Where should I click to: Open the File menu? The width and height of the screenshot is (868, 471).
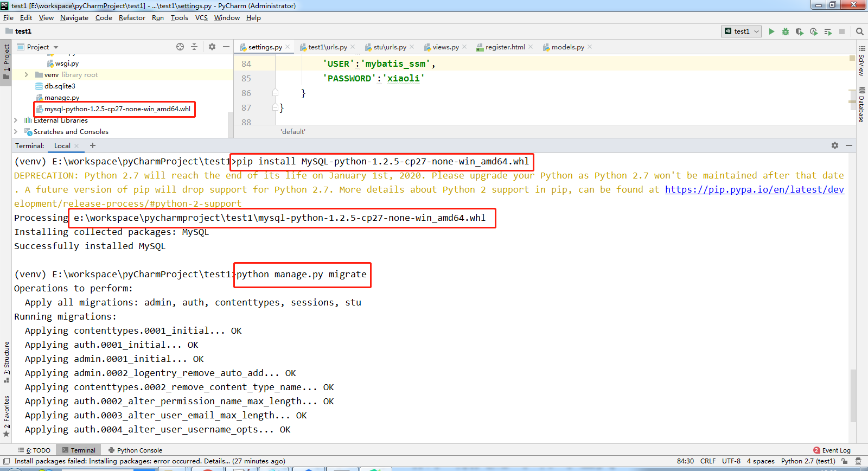(8, 17)
